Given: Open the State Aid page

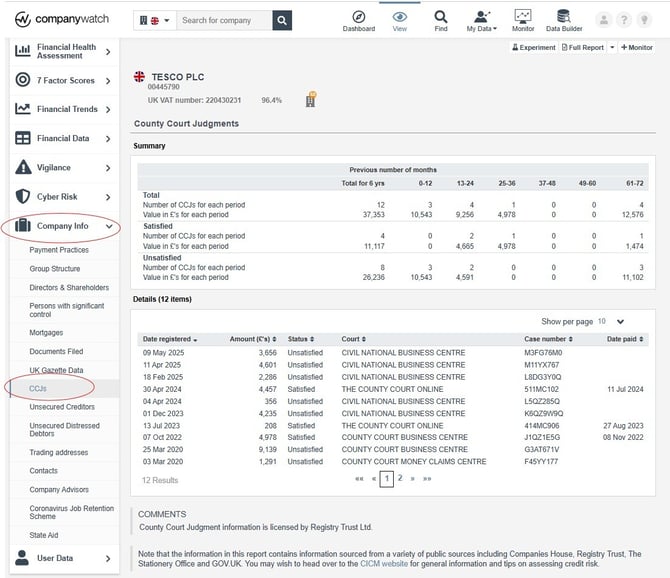Looking at the screenshot, I should tap(44, 535).
